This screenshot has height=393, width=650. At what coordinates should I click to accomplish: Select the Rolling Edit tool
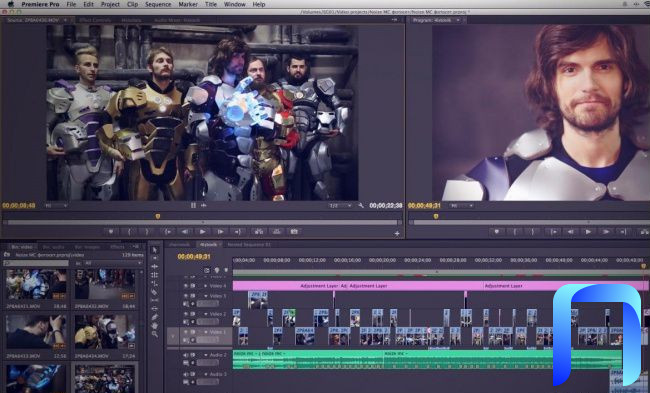coord(155,275)
